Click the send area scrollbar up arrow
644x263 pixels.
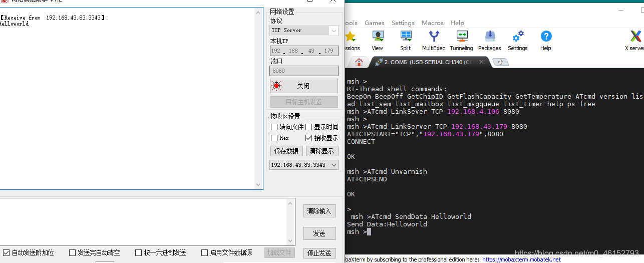coord(290,203)
